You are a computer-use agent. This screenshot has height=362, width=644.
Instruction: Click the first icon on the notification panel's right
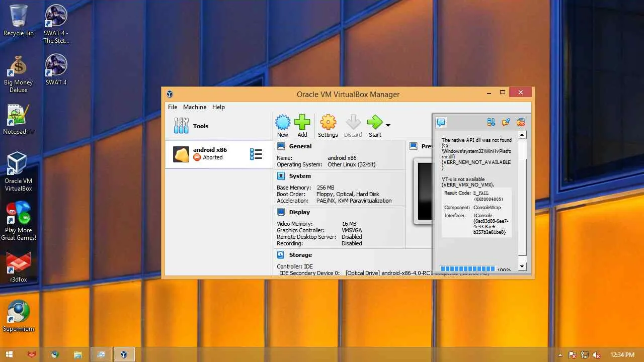point(491,122)
